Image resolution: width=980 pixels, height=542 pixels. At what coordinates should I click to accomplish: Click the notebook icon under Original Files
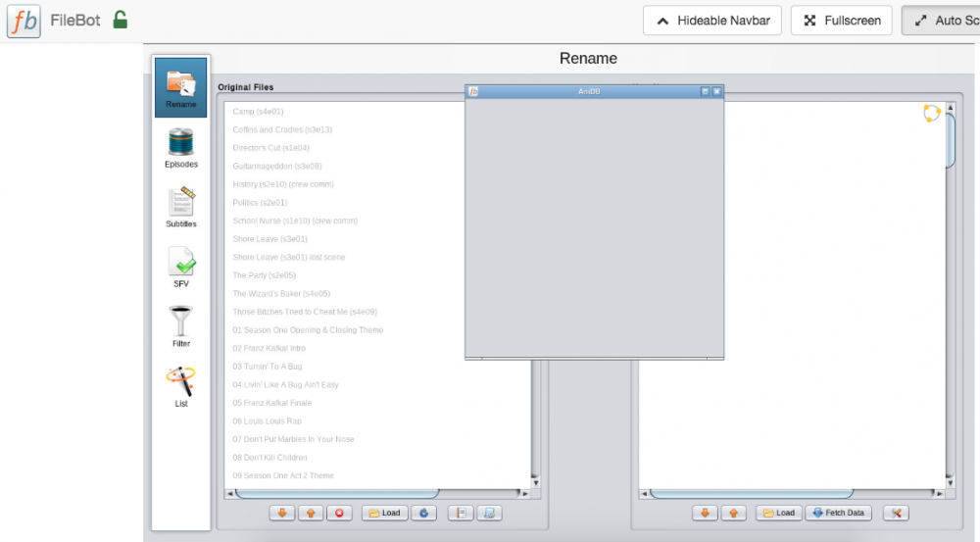pos(461,514)
